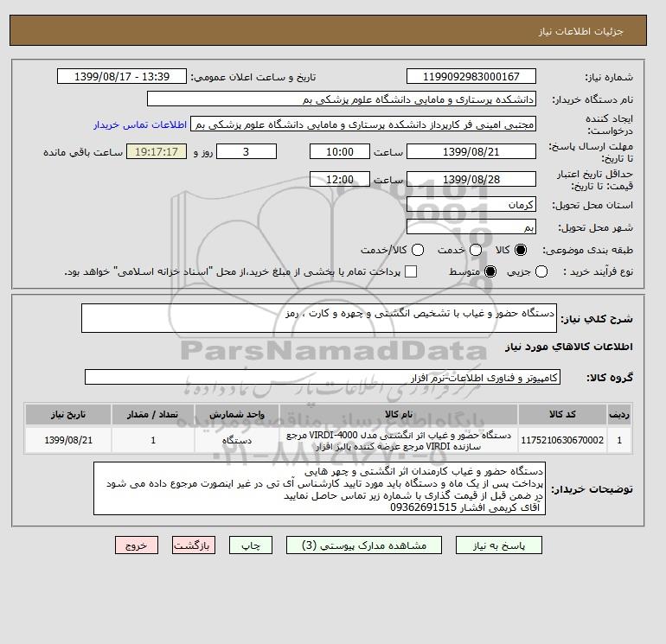The image size is (666, 644).
Task: Click the ردیف column header
Action: 619,414
